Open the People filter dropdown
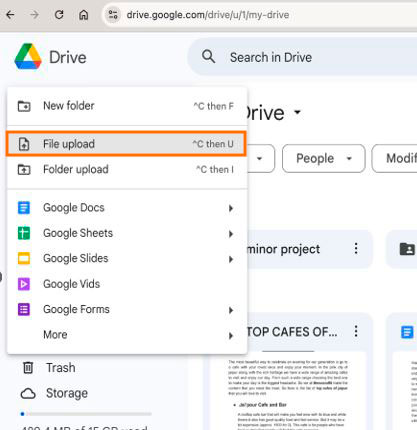 pyautogui.click(x=324, y=158)
